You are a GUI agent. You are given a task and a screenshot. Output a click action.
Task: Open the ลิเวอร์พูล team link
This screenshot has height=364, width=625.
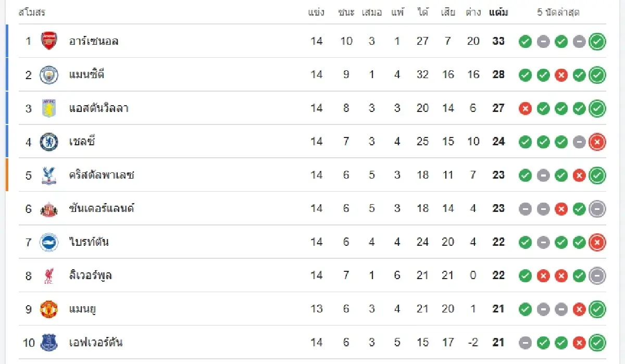[x=91, y=275]
